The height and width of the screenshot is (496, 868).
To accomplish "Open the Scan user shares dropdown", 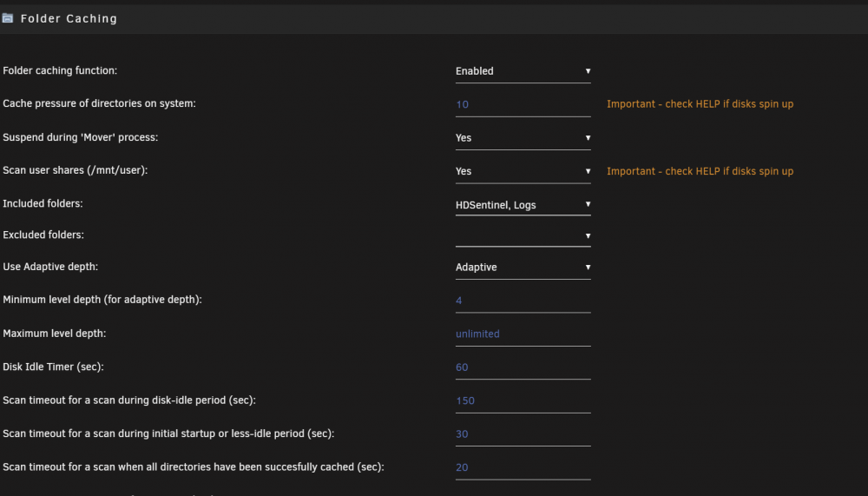I will coord(523,171).
